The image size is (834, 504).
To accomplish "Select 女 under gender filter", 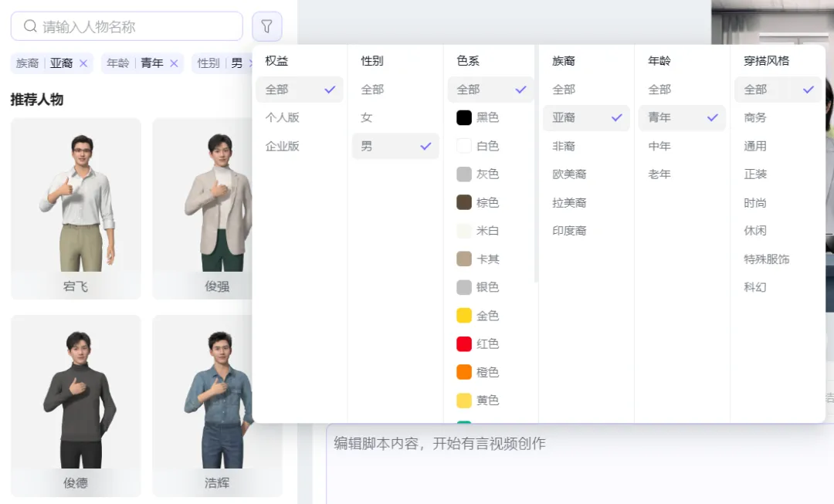I will pyautogui.click(x=367, y=118).
